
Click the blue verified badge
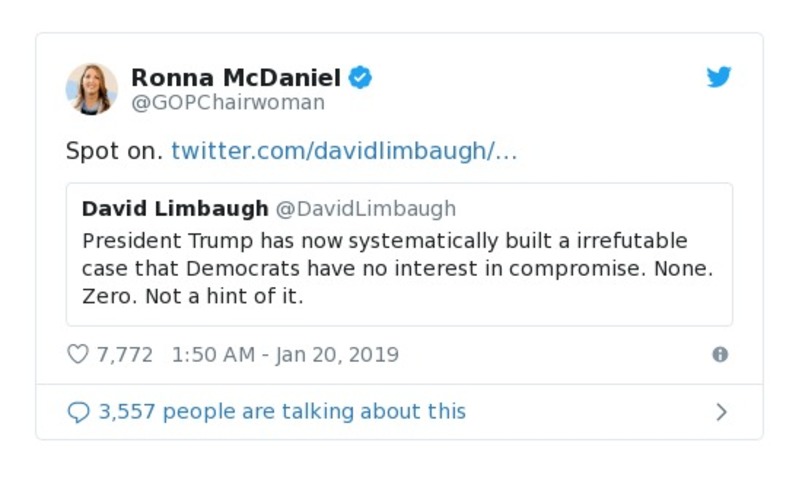[x=360, y=77]
